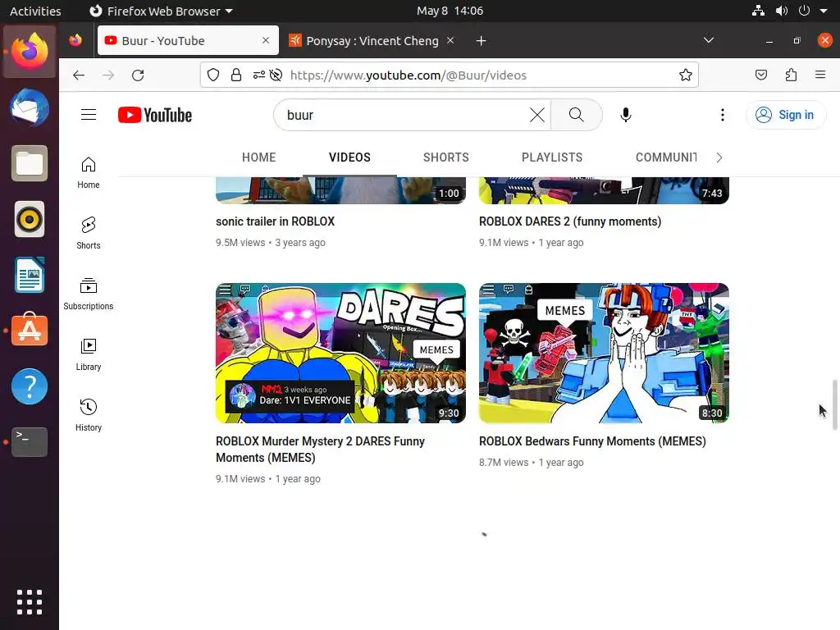The width and height of the screenshot is (840, 630).
Task: Open Terminal from the dock
Action: pos(30,441)
